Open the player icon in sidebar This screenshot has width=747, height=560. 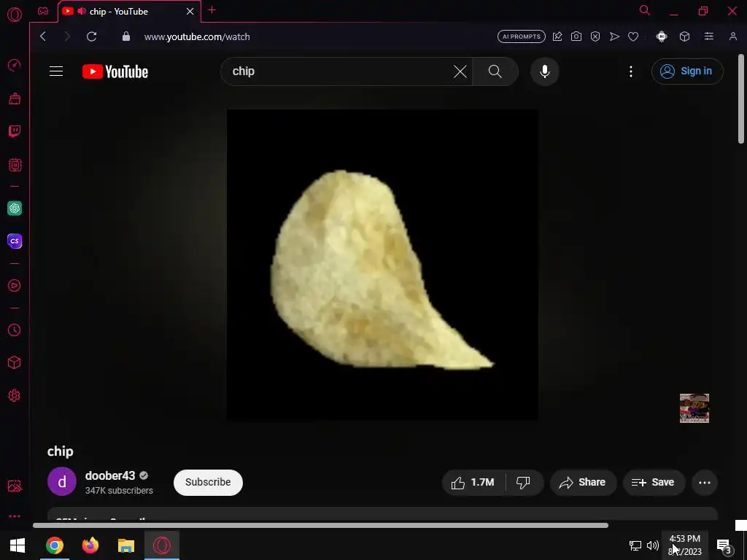click(15, 285)
